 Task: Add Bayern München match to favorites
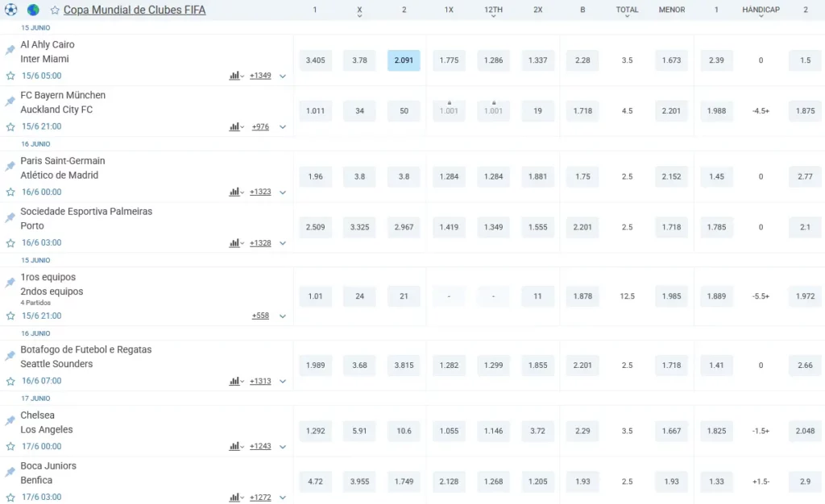tap(10, 126)
